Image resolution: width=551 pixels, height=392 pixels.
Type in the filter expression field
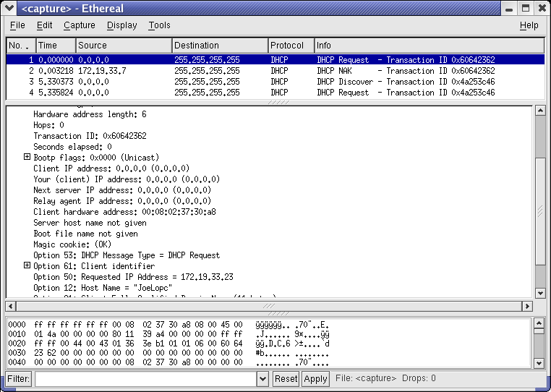tap(145, 378)
